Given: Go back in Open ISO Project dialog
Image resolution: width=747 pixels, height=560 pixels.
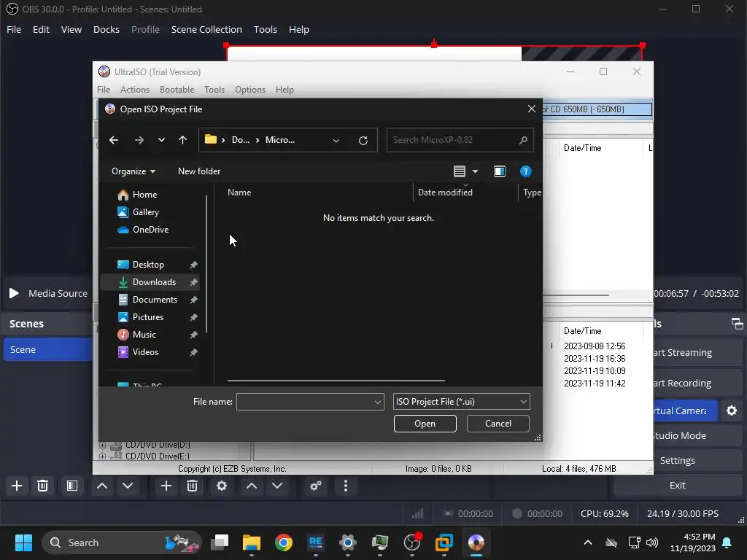Looking at the screenshot, I should point(113,140).
